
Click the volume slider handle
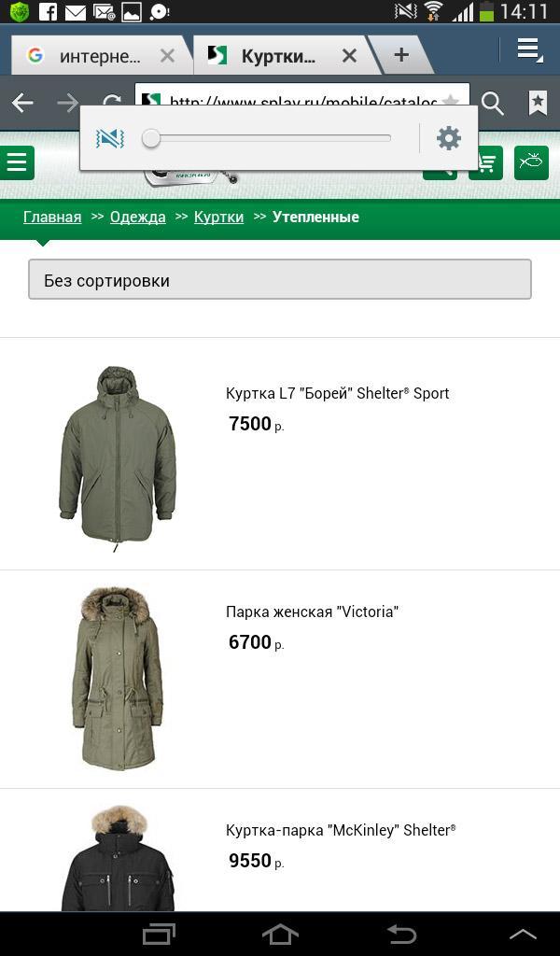[x=151, y=138]
